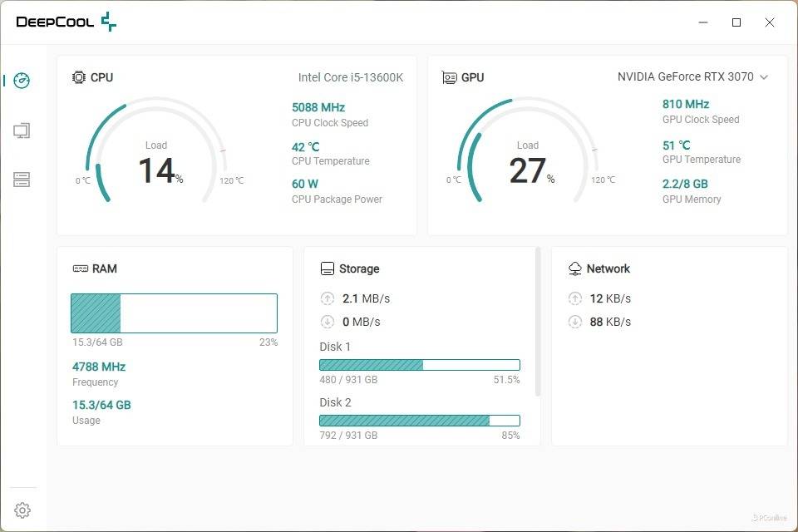The width and height of the screenshot is (798, 532).
Task: Close the DeepCool window
Action: click(770, 22)
